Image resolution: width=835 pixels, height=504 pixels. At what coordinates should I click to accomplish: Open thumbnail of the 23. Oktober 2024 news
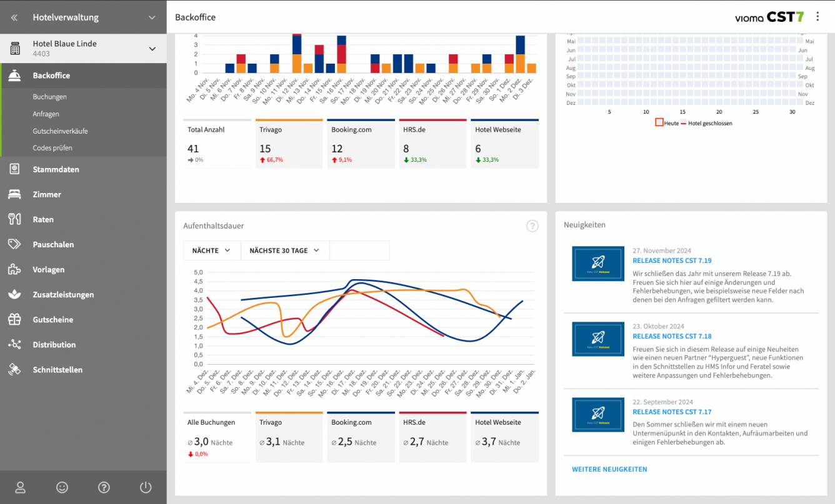pos(598,339)
